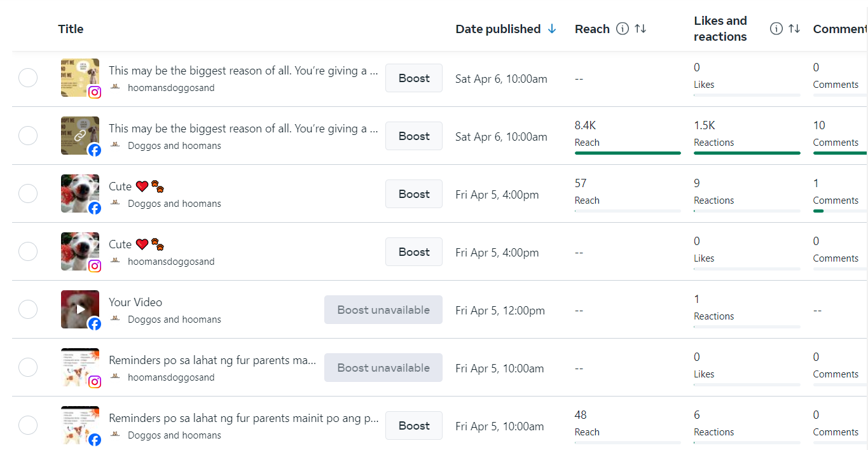This screenshot has height=450, width=868.
Task: Tick the checkbox for the last Reminders post
Action: [x=28, y=425]
